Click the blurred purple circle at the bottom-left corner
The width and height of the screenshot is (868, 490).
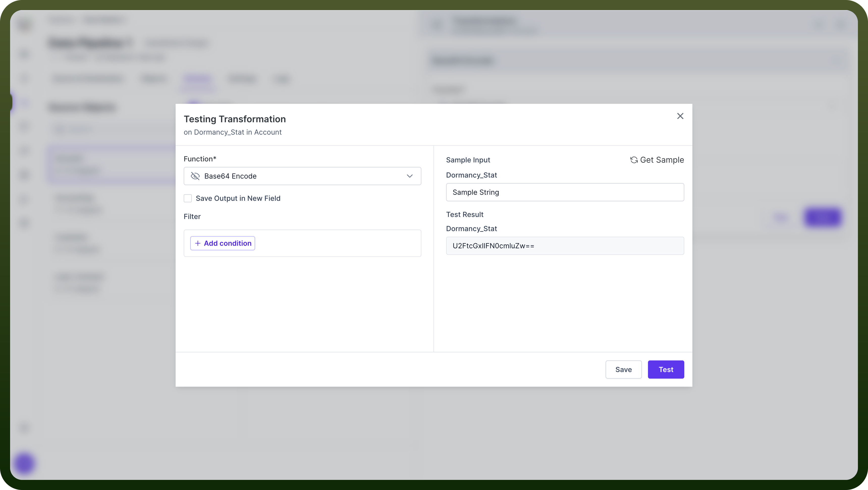(24, 463)
